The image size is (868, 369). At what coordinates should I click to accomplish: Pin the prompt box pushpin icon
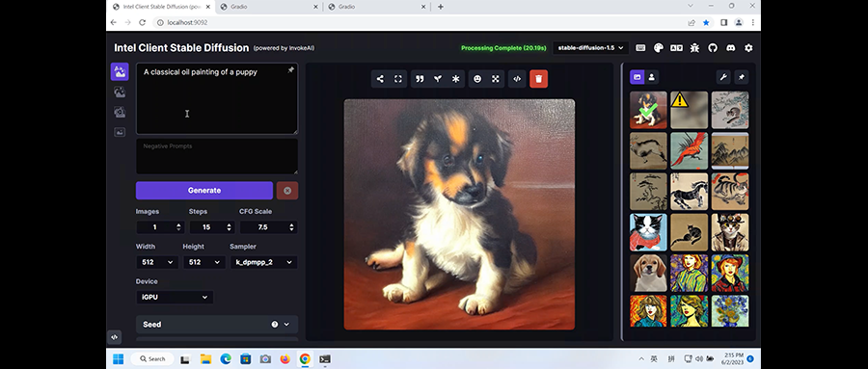[x=290, y=70]
